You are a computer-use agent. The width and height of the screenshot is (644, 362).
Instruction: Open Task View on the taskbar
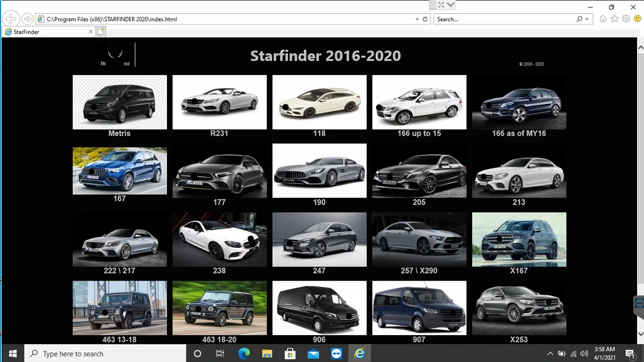[220, 354]
